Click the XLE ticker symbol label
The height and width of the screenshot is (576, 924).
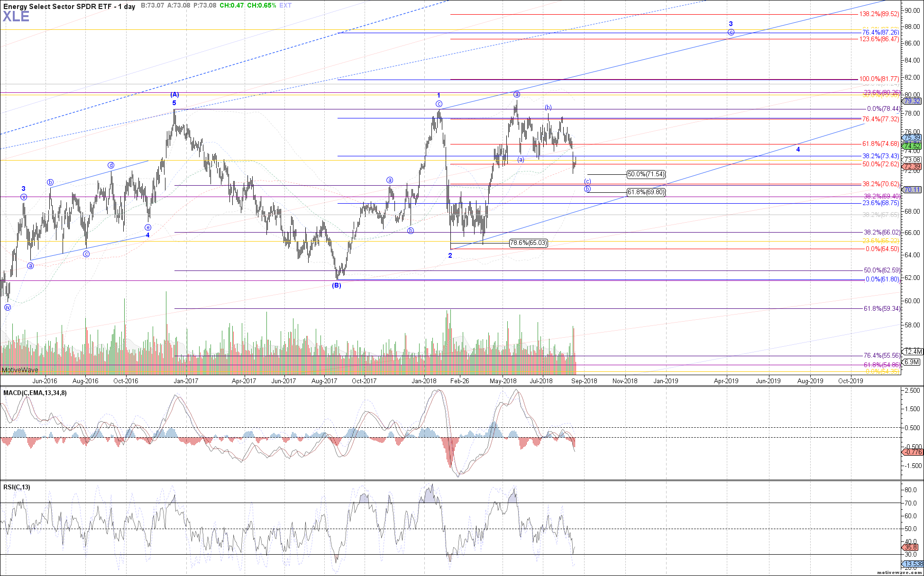16,17
